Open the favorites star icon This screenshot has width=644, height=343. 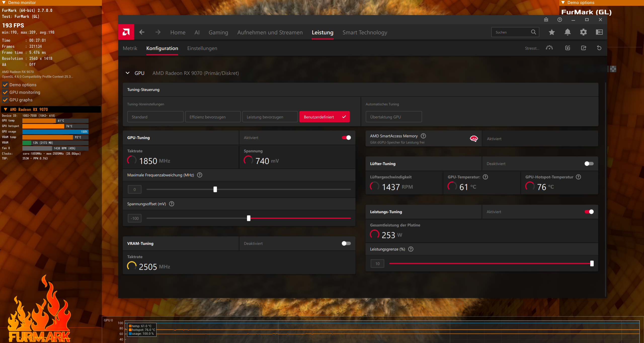point(552,32)
